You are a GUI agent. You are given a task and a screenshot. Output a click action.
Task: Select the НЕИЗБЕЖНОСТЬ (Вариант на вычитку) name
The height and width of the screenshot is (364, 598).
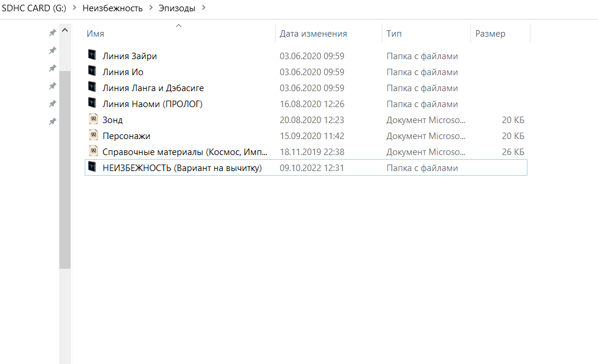click(183, 168)
